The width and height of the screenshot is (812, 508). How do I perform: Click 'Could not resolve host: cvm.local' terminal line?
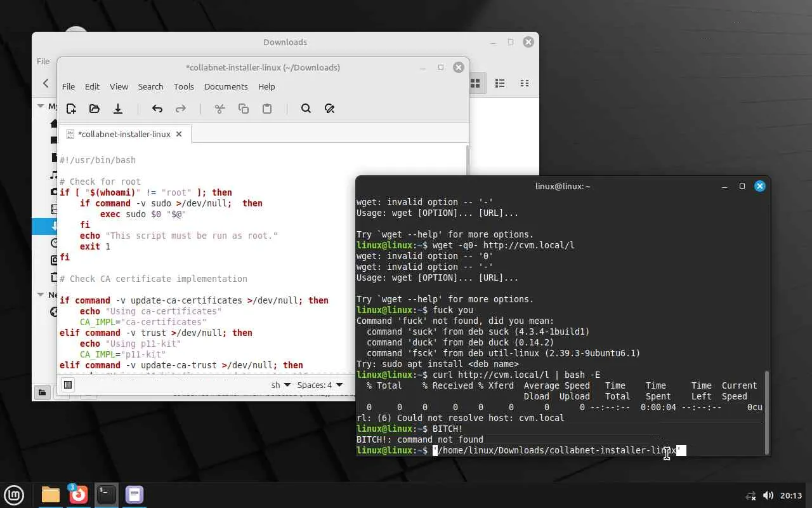point(460,418)
